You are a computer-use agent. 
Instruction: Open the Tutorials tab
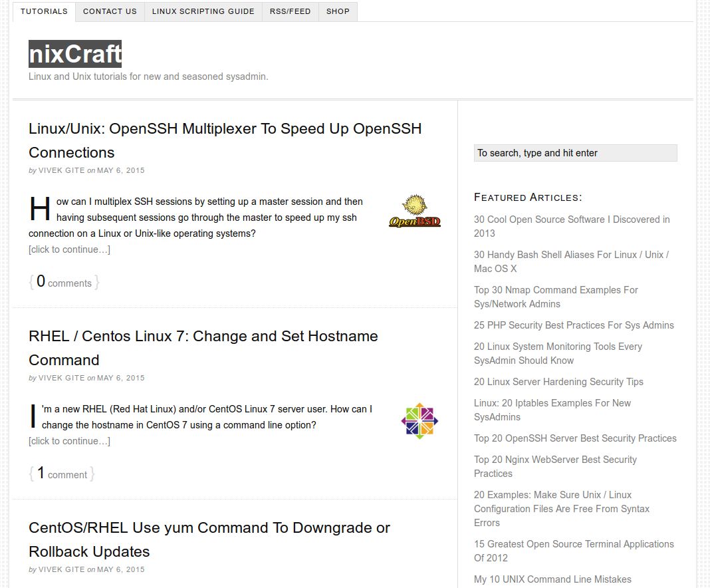click(x=44, y=11)
